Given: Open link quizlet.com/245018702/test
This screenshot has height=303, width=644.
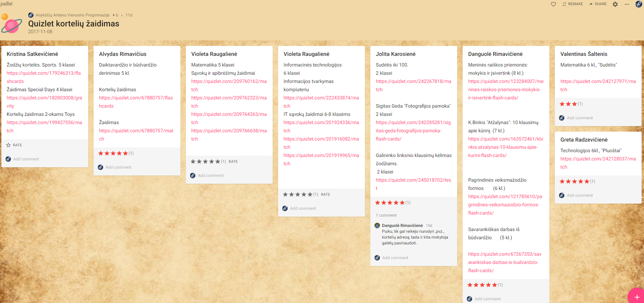Looking at the screenshot, I should pos(413,184).
